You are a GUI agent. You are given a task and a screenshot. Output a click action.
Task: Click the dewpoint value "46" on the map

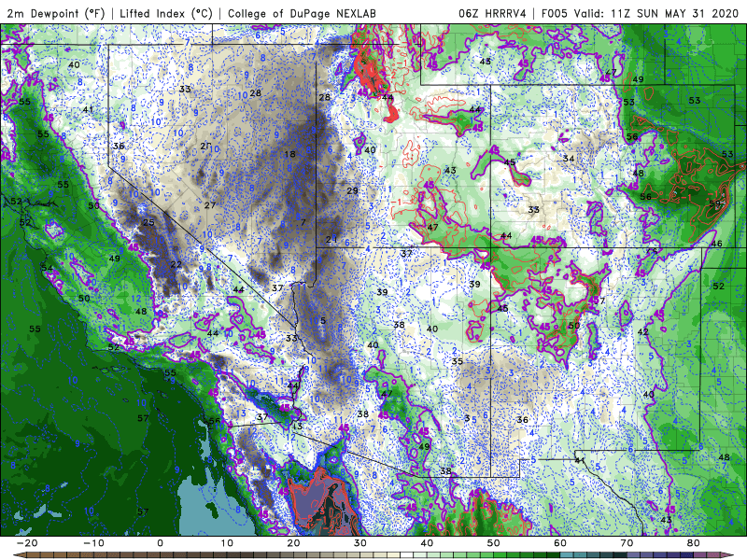[x=716, y=244]
